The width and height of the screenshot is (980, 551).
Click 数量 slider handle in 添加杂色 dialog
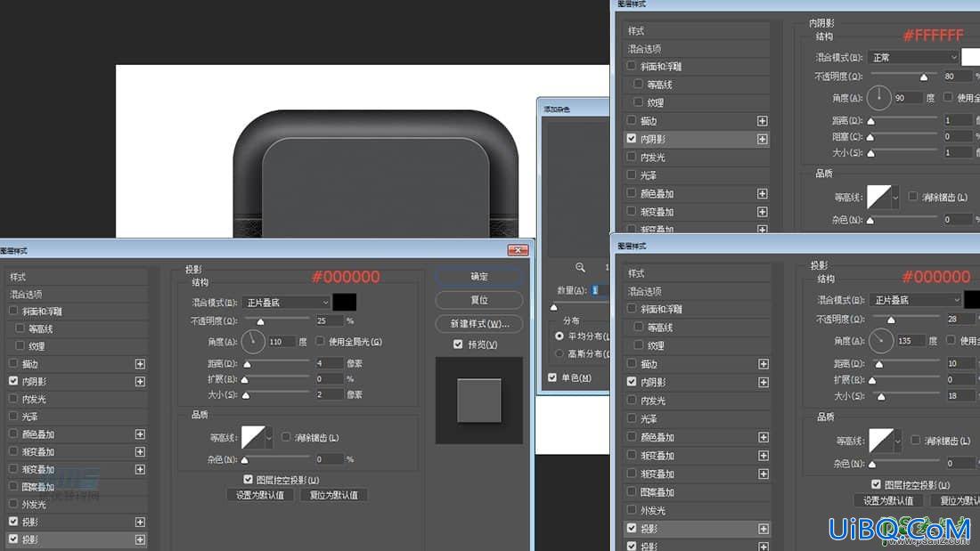554,307
